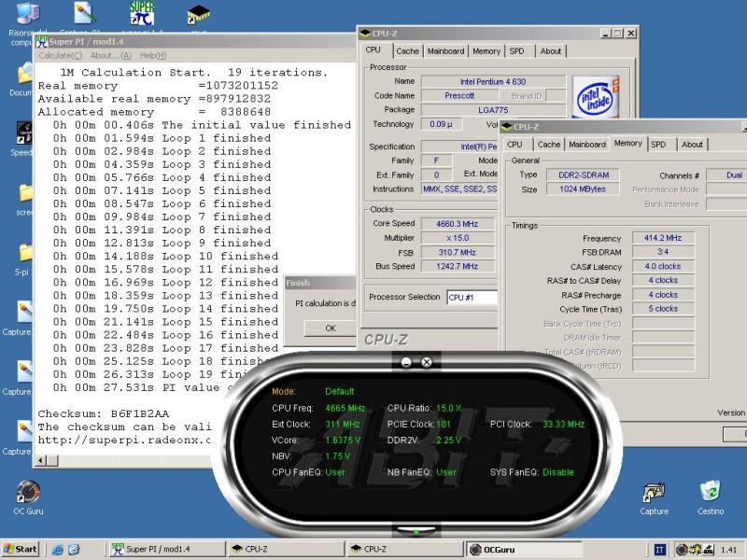This screenshot has height=560, width=747.
Task: Select the Mainboard tab in back CPU-Z window
Action: [x=445, y=51]
